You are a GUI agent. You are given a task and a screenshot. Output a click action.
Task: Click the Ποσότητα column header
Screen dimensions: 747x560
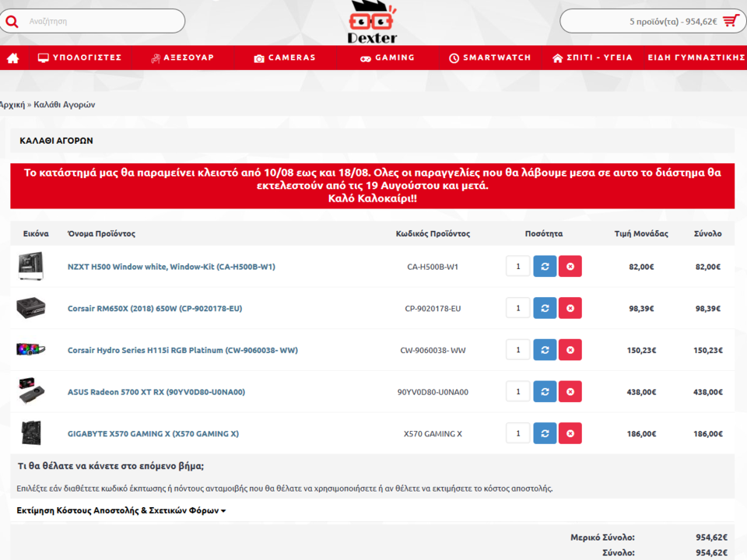(544, 233)
